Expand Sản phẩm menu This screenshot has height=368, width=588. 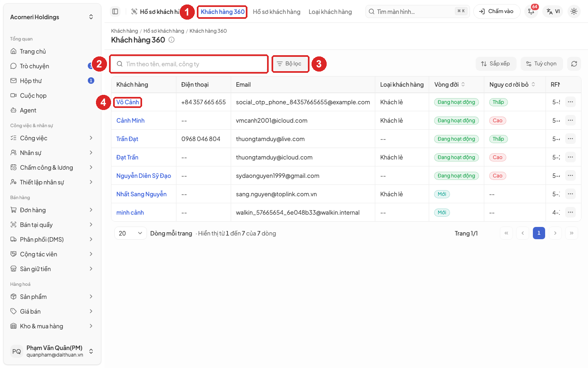coord(52,297)
